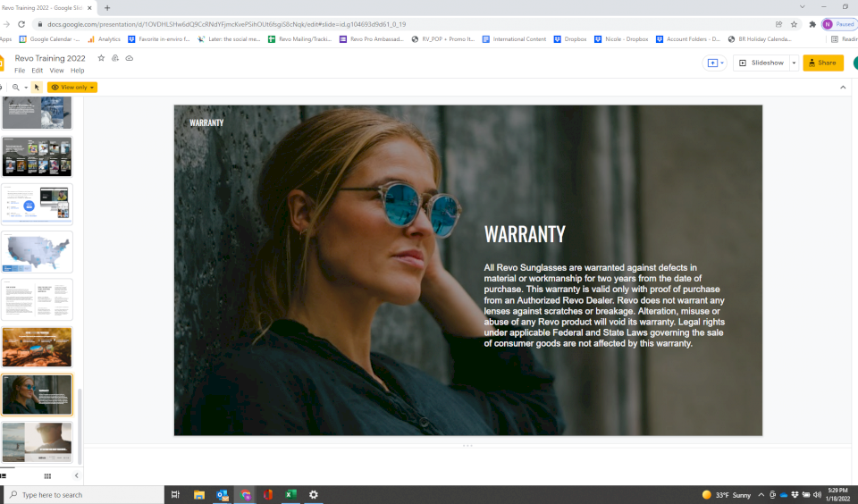Click the zoom magnifier tool
The width and height of the screenshot is (858, 504).
(x=16, y=88)
